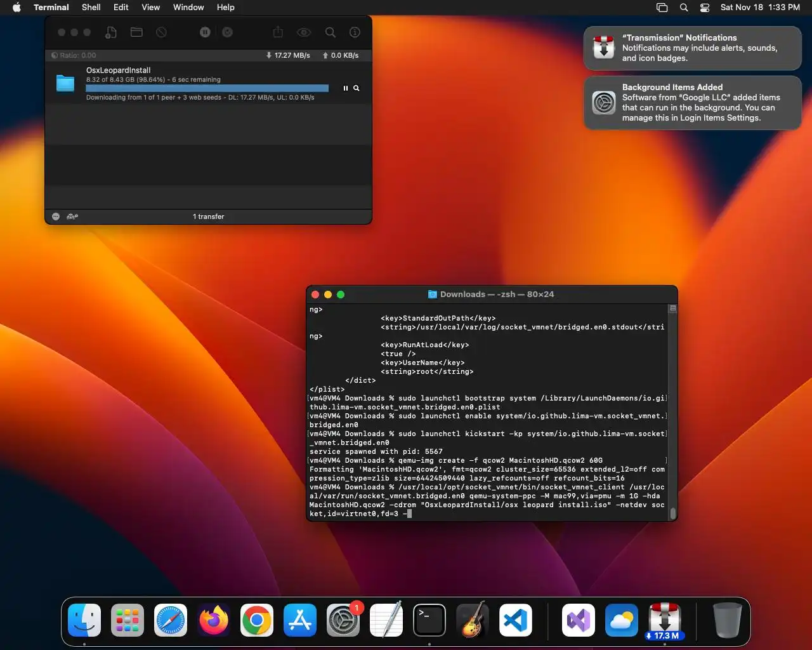The height and width of the screenshot is (650, 812).
Task: Open System Settings from the Dock
Action: (343, 620)
